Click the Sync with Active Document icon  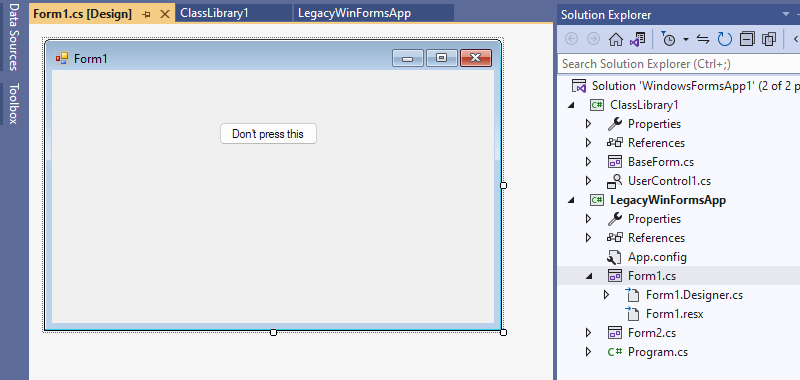click(x=703, y=39)
